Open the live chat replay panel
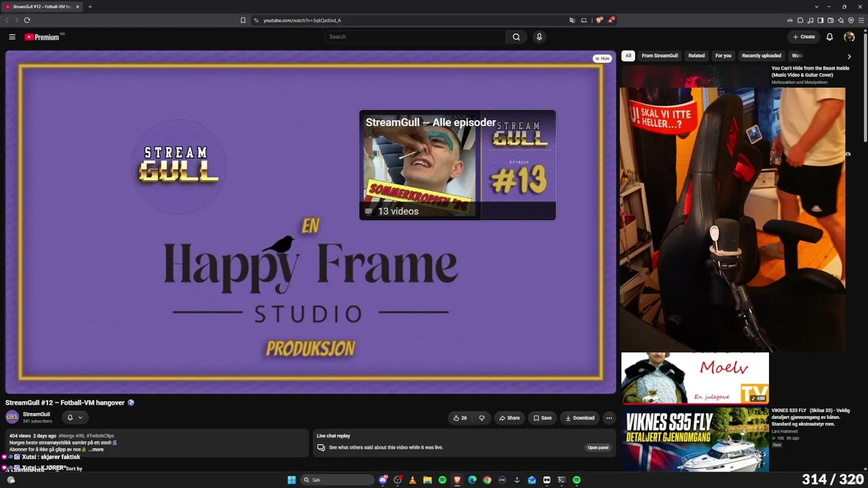The height and width of the screenshot is (488, 868). (x=598, y=447)
